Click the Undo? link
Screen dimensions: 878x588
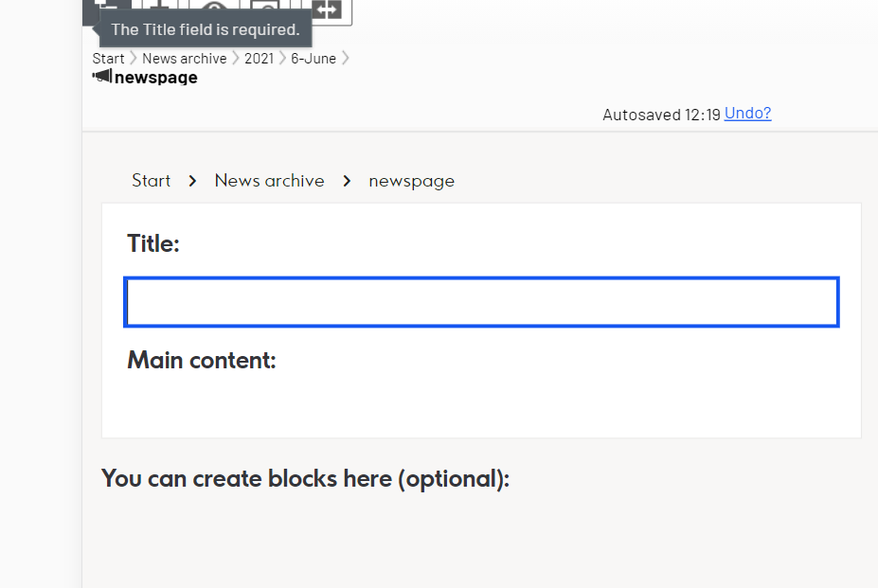[747, 113]
